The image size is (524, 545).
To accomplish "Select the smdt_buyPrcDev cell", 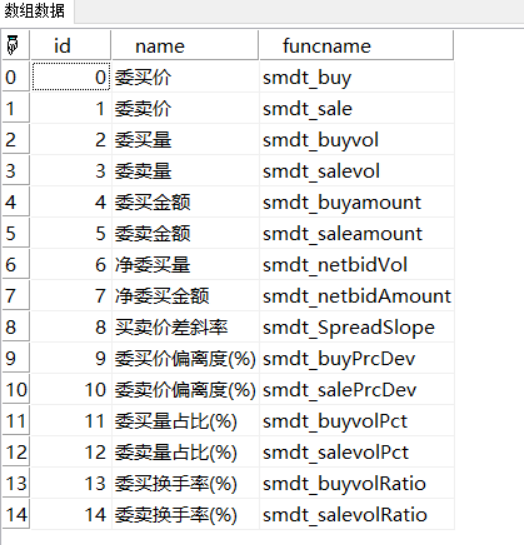I will (x=357, y=358).
